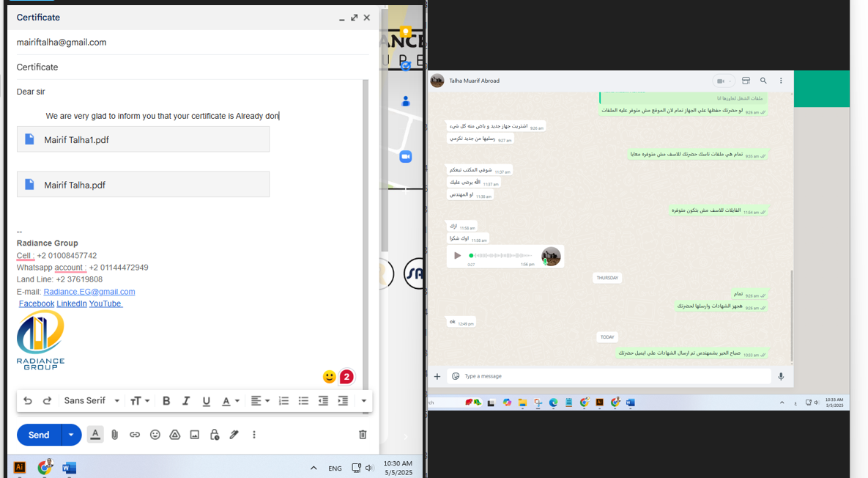Insert files using Google Drive
The height and width of the screenshot is (478, 868).
[x=175, y=435]
